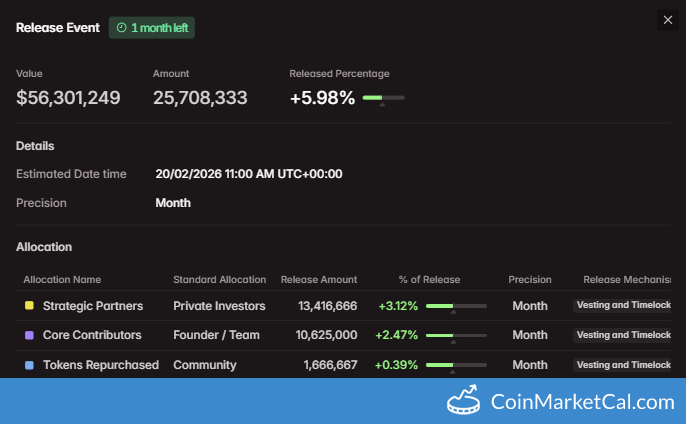686x424 pixels.
Task: Open the Tokens Repurchased allocation row
Action: 101,365
